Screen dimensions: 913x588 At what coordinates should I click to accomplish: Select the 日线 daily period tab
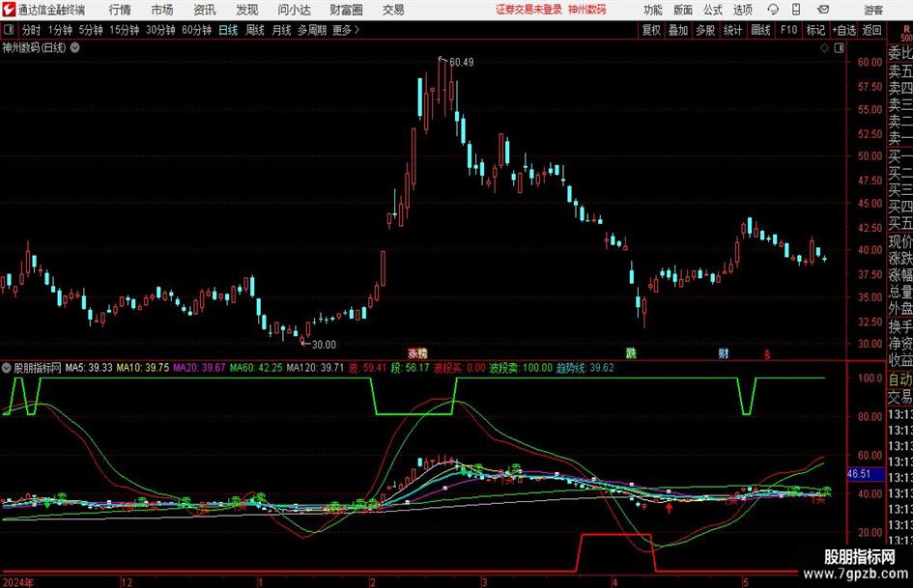tap(228, 30)
